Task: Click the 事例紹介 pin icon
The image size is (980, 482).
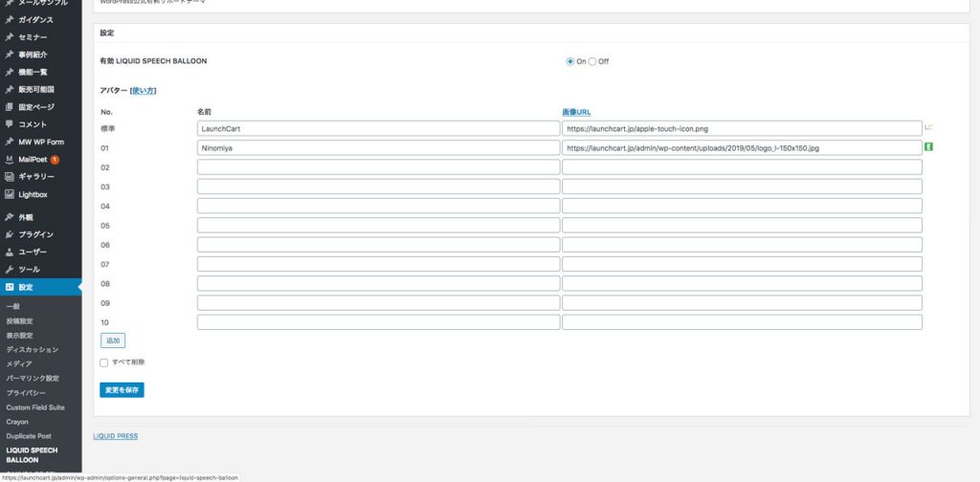Action: pos(9,55)
